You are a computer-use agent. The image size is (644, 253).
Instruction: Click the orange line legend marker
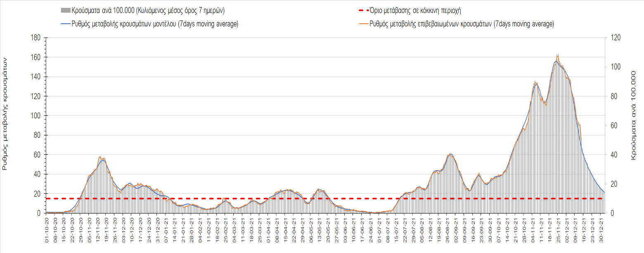click(362, 24)
